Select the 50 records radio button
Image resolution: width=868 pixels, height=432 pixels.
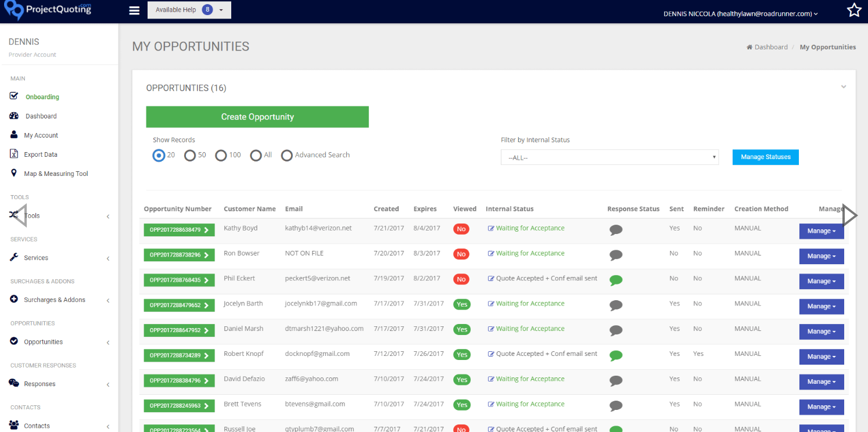189,156
